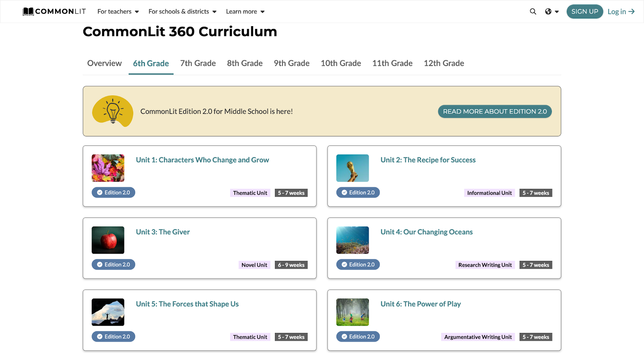Screen dimensions: 644x353
Task: Expand the For schools & districts menu
Action: tap(182, 11)
